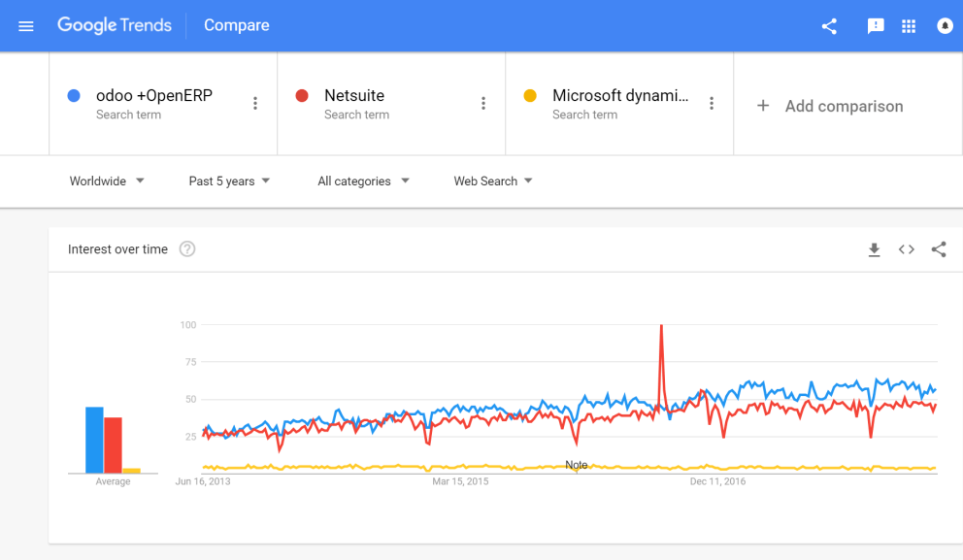Edit the Microsoft dynamics search term
This screenshot has height=560, width=963.
620,95
